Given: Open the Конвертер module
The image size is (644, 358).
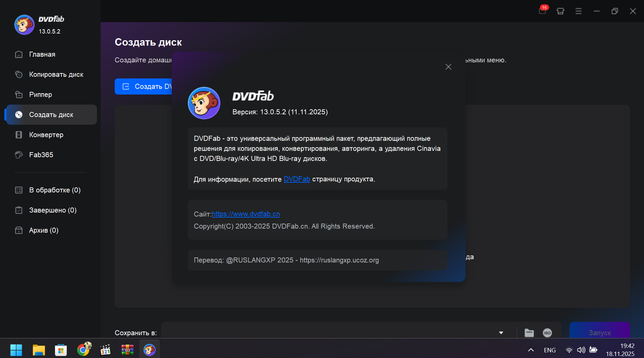Looking at the screenshot, I should click(46, 135).
